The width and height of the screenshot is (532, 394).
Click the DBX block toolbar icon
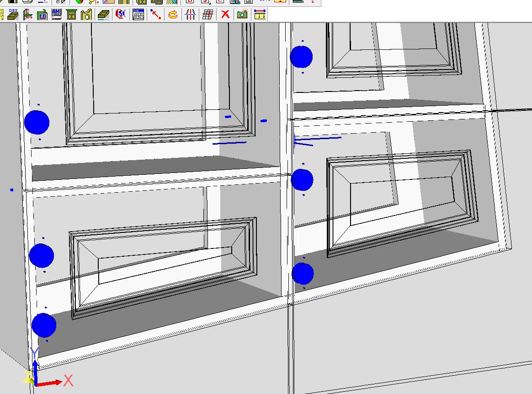pos(13,14)
